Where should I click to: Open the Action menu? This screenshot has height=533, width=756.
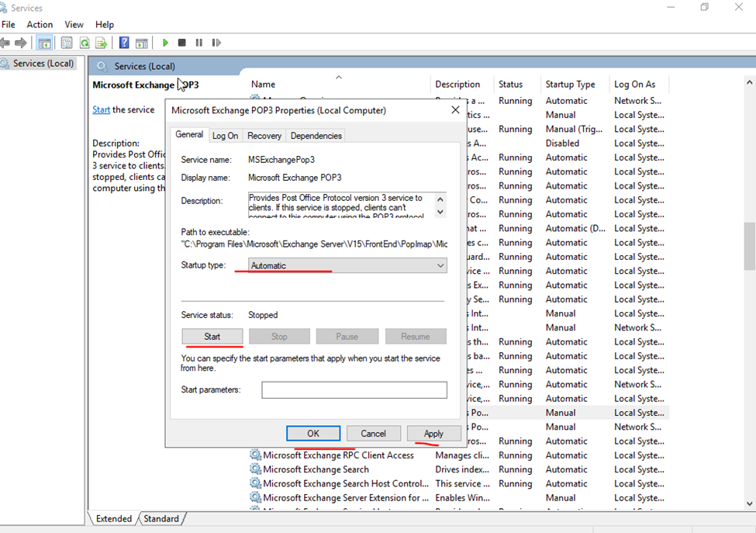[40, 25]
